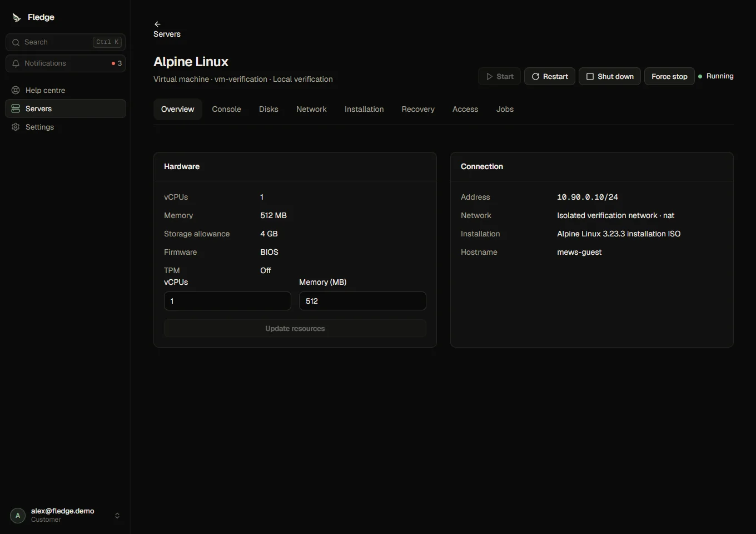The width and height of the screenshot is (756, 534).
Task: Open the Recovery tab
Action: tap(418, 110)
